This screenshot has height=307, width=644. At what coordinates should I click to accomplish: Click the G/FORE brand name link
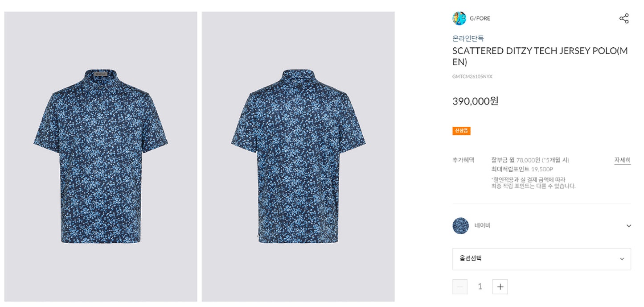[x=480, y=18]
